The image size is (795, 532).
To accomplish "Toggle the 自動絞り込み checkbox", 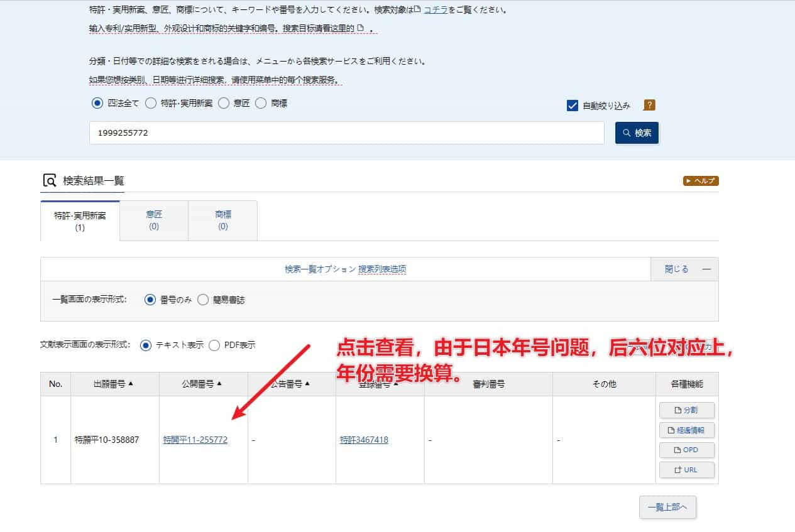I will pos(572,106).
